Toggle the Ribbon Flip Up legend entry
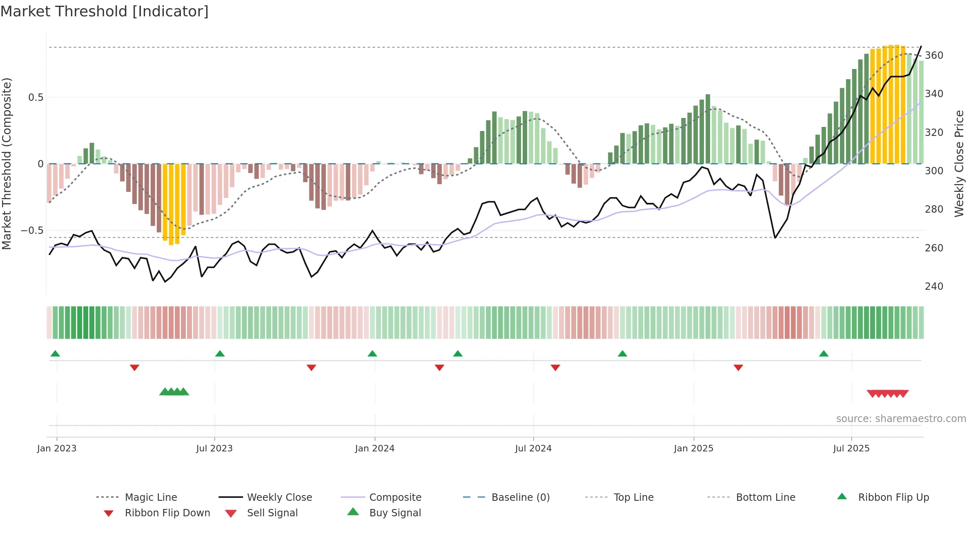980x551 pixels. [x=883, y=497]
